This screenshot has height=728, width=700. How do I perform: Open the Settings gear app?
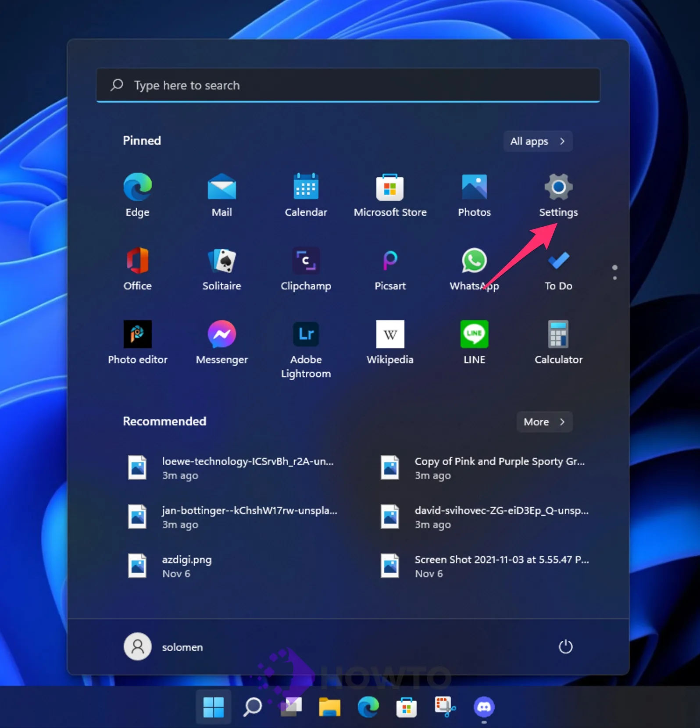pyautogui.click(x=559, y=196)
